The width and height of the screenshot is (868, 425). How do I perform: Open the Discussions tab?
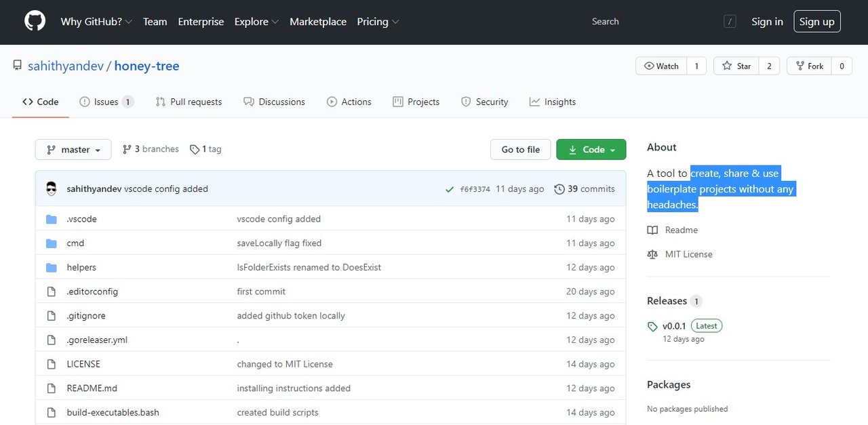(x=275, y=102)
